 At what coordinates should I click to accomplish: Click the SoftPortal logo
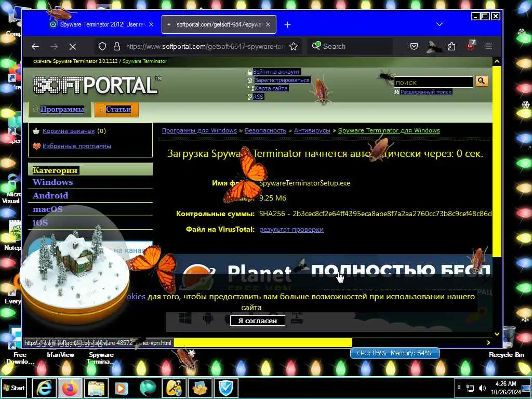(x=96, y=85)
